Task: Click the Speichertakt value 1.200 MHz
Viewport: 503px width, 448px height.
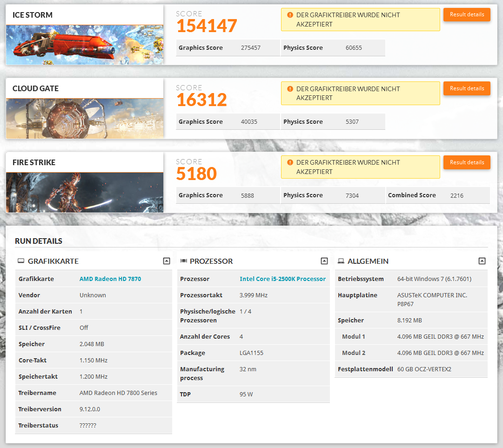Action: pyautogui.click(x=94, y=376)
